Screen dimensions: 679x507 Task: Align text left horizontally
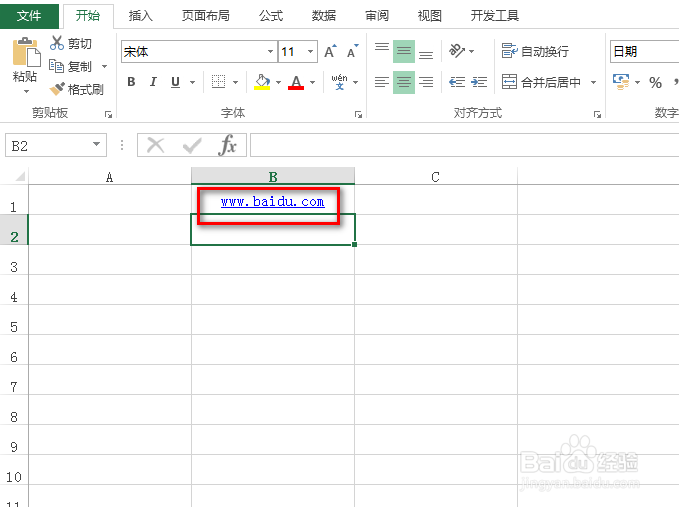[382, 82]
